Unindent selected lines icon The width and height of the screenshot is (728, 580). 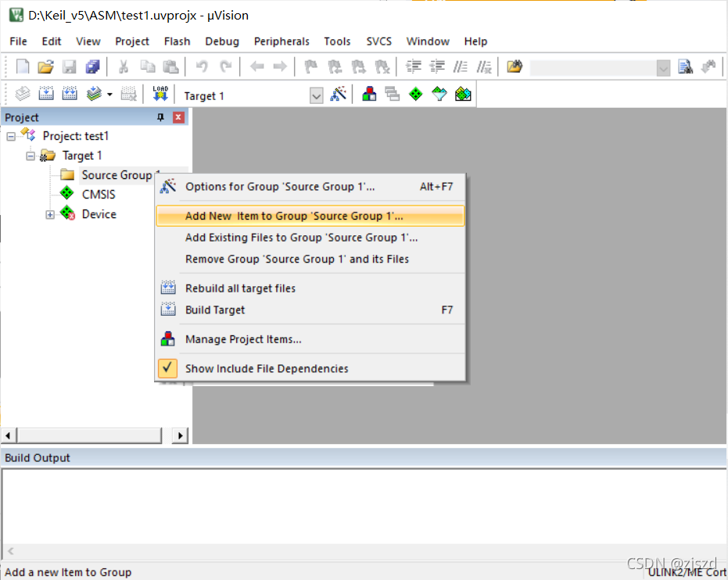point(437,66)
